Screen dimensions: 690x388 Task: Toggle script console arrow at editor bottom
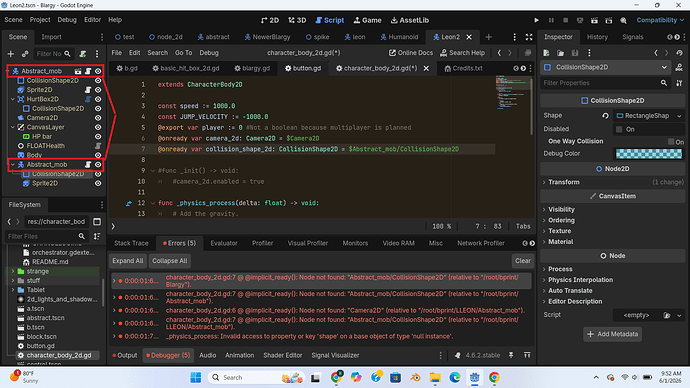tap(113, 226)
